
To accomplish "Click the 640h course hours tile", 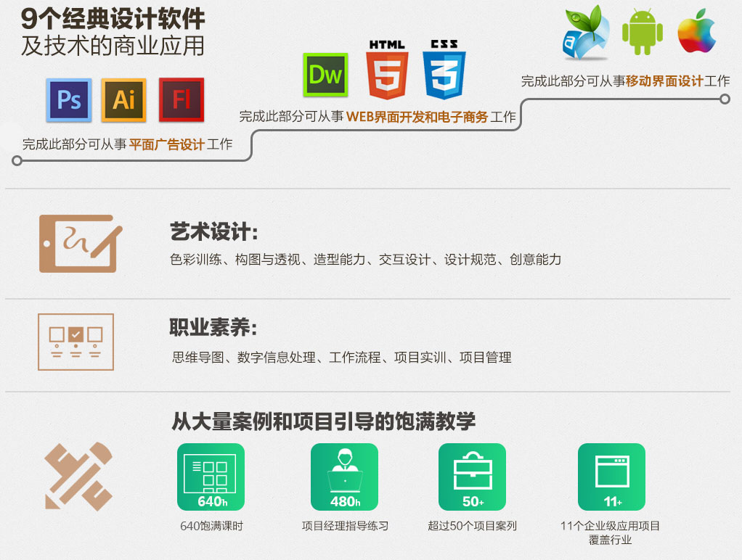I will pos(211,477).
